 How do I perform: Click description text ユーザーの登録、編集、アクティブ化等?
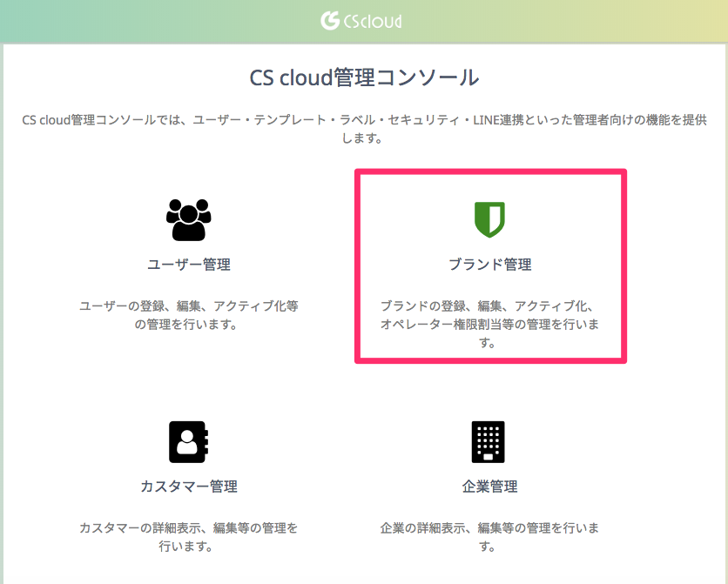[189, 306]
